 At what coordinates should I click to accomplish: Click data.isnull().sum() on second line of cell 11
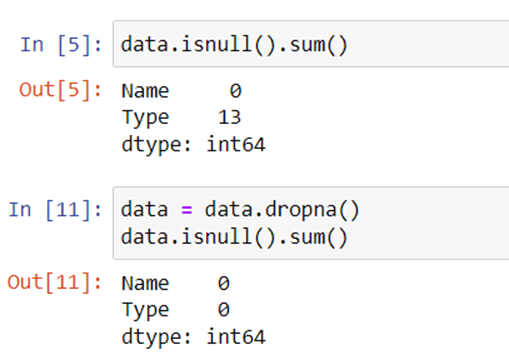234,237
